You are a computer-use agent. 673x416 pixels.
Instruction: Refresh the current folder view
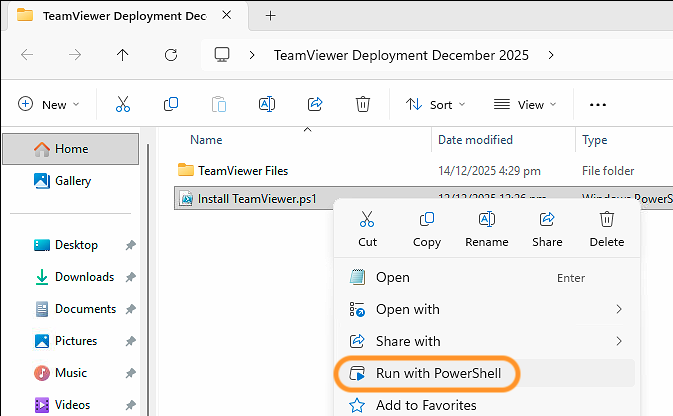point(171,55)
